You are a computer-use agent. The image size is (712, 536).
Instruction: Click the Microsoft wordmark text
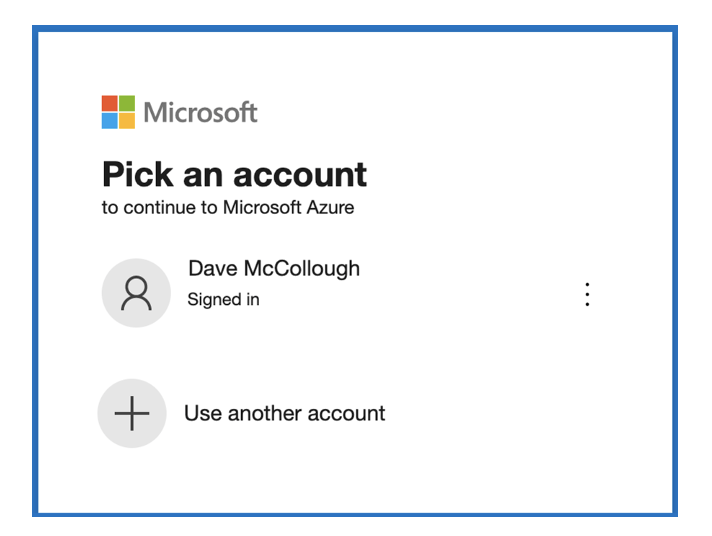pyautogui.click(x=200, y=112)
